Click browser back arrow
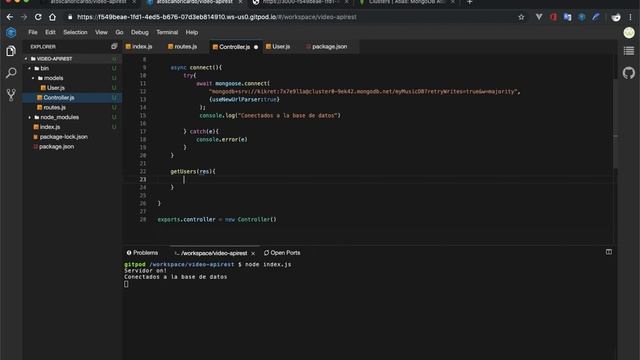 click(x=10, y=17)
